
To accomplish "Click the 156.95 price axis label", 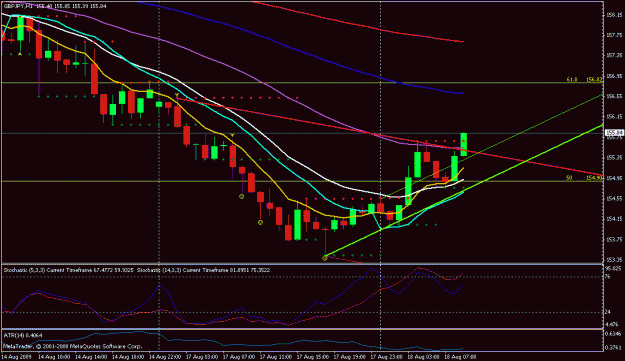I will (614, 76).
